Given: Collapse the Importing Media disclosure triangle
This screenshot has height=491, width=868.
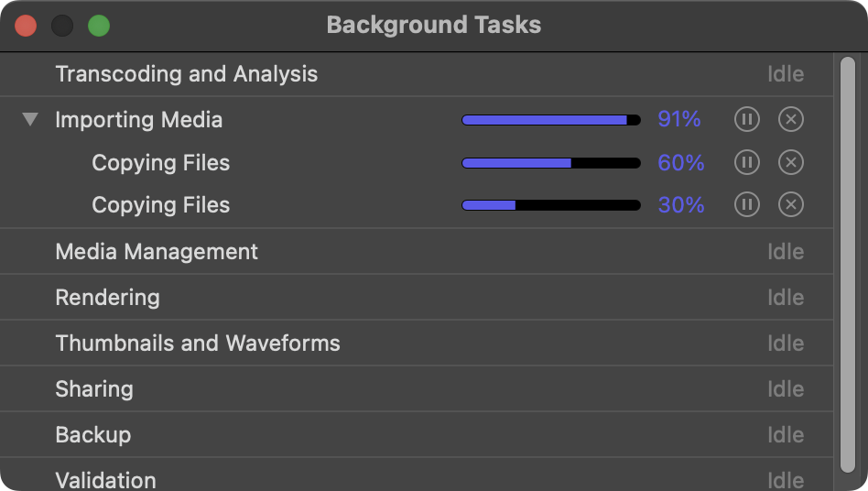Looking at the screenshot, I should (31, 119).
